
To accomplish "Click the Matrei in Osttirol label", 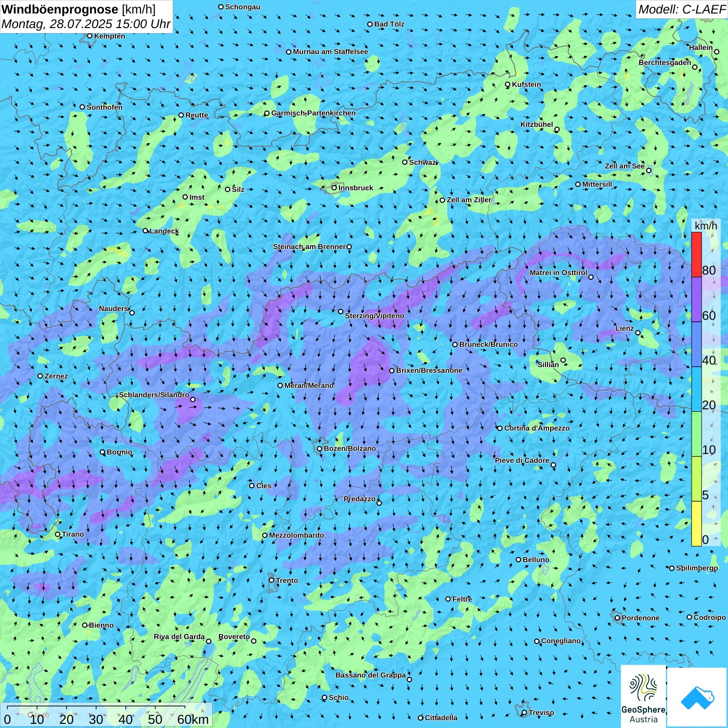I will click(x=558, y=272).
